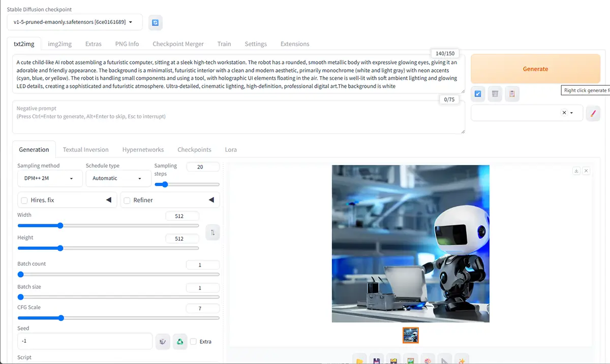This screenshot has width=610, height=364.
Task: Reuse the last seed with the recycle icon
Action: coord(180,342)
